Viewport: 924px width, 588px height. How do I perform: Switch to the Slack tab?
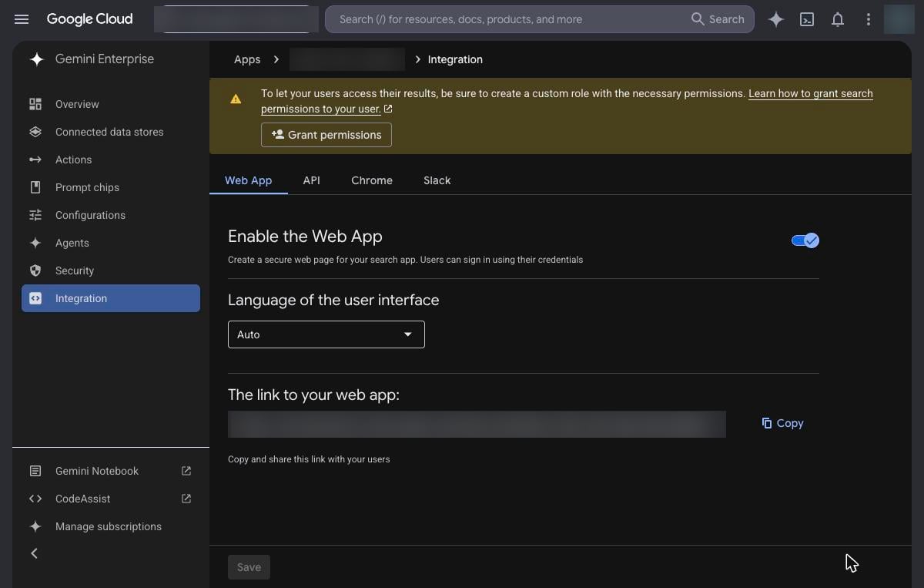(437, 180)
